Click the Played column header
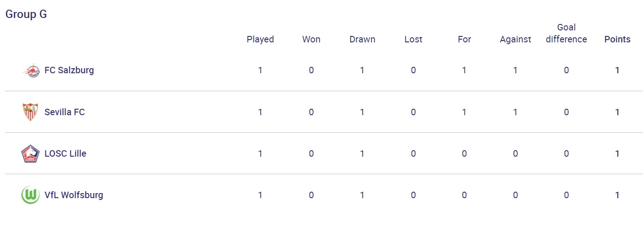The width and height of the screenshot is (644, 229). point(260,39)
